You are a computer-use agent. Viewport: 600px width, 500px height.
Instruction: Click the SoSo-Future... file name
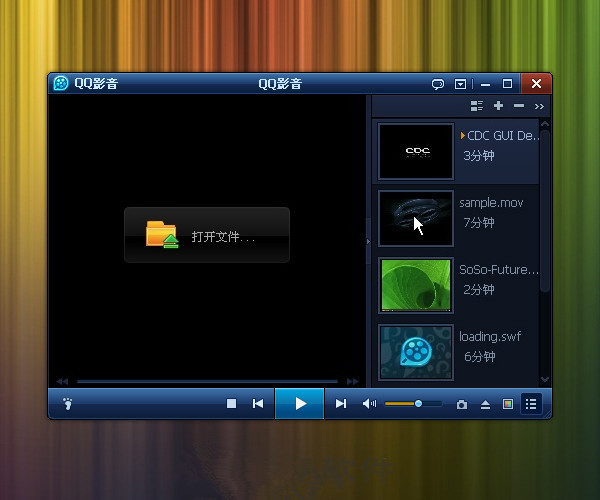coord(499,269)
